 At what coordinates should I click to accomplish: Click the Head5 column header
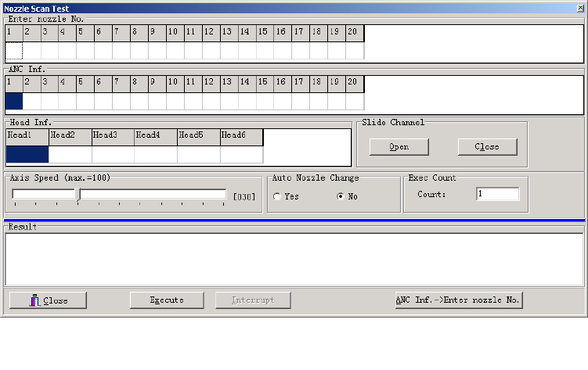[199, 137]
